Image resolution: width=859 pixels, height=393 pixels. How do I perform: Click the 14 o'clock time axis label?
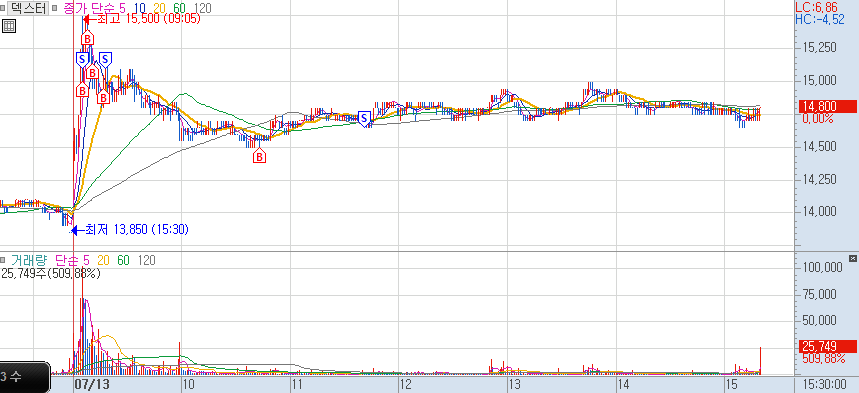click(623, 383)
